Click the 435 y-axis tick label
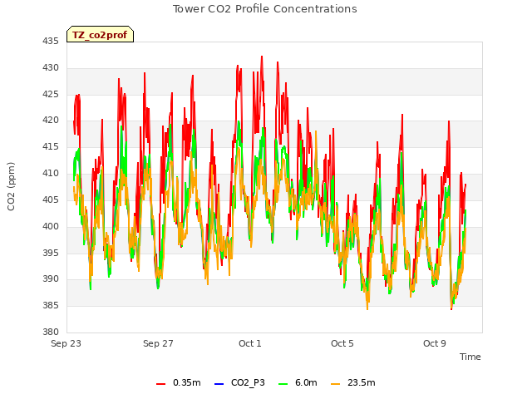Image resolution: width=532 pixels, height=399 pixels. [51, 41]
